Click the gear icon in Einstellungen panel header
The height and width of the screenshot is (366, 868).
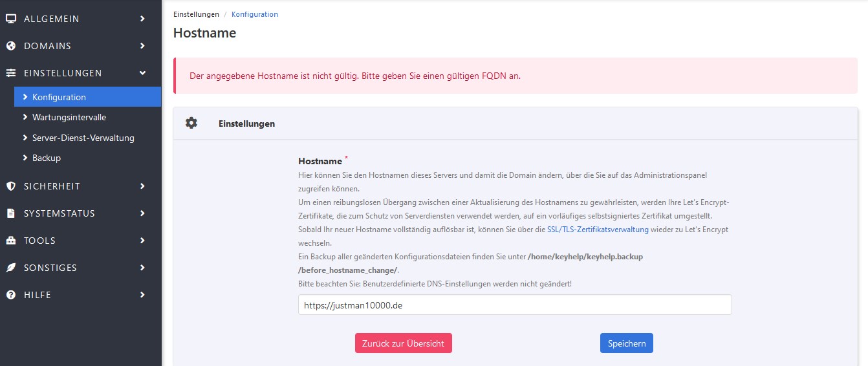(191, 123)
